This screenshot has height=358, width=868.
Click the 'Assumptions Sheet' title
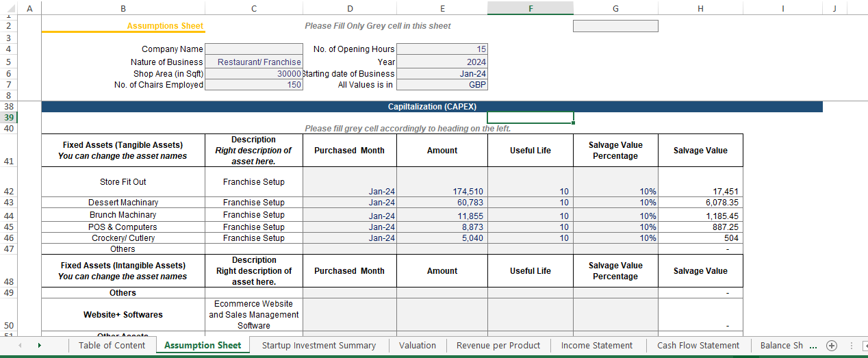165,26
